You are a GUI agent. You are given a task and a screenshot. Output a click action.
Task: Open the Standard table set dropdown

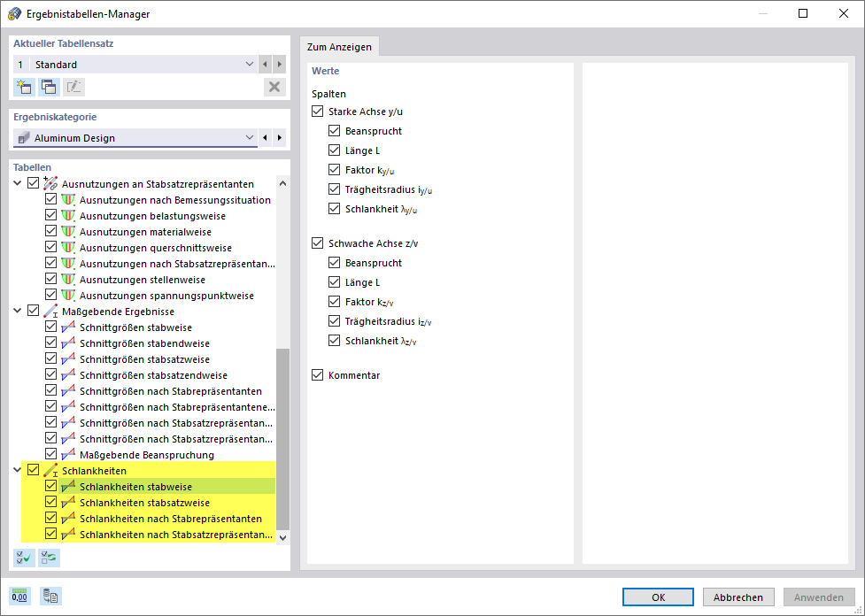point(250,65)
